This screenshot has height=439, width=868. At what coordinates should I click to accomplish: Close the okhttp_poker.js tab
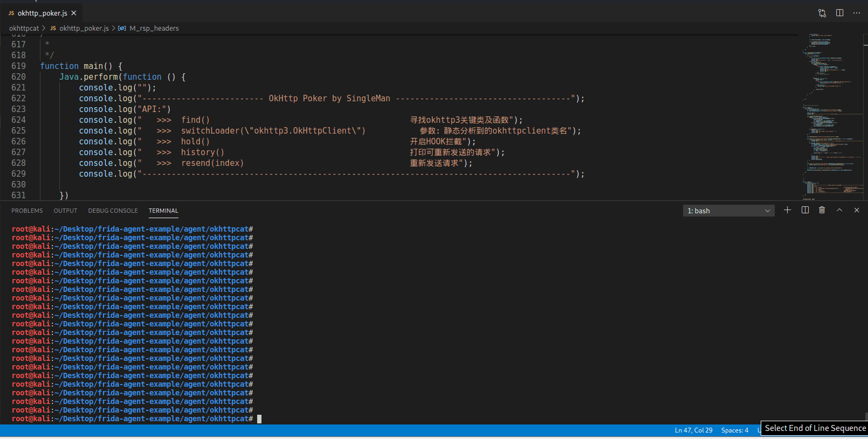74,13
